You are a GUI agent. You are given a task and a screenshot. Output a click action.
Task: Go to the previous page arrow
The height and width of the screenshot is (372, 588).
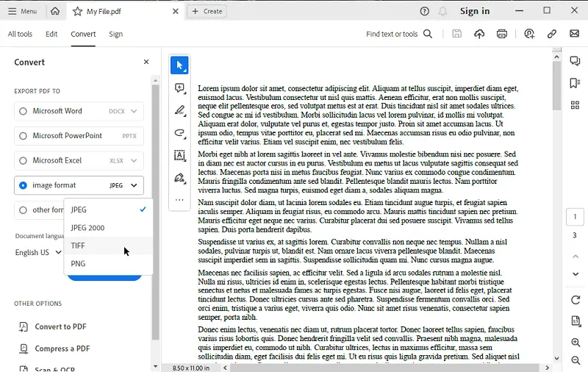click(576, 257)
